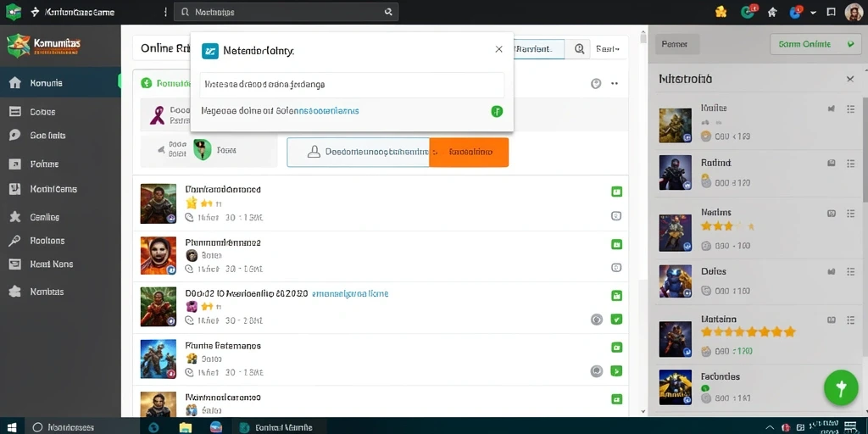Expand the list menu icon on first right-panel item
This screenshot has height=434, width=868.
[851, 109]
